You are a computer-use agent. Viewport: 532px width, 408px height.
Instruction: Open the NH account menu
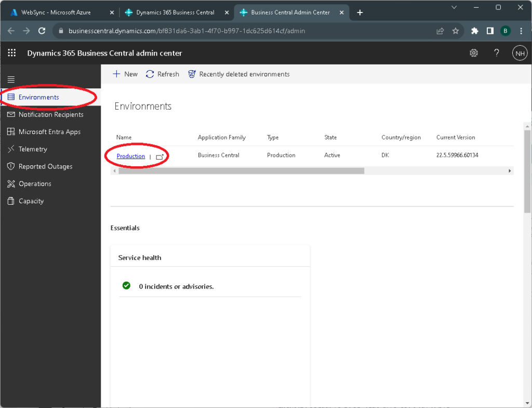(520, 53)
